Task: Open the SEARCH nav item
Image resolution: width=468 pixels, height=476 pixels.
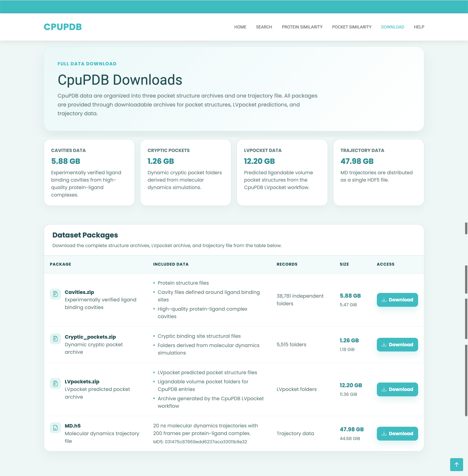Action: (264, 27)
